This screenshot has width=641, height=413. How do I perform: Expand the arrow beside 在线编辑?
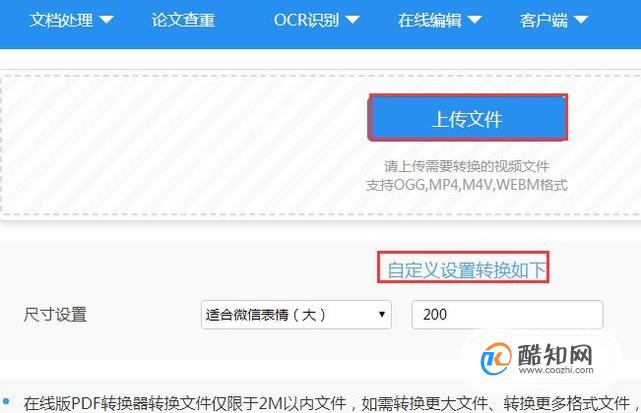(x=475, y=20)
